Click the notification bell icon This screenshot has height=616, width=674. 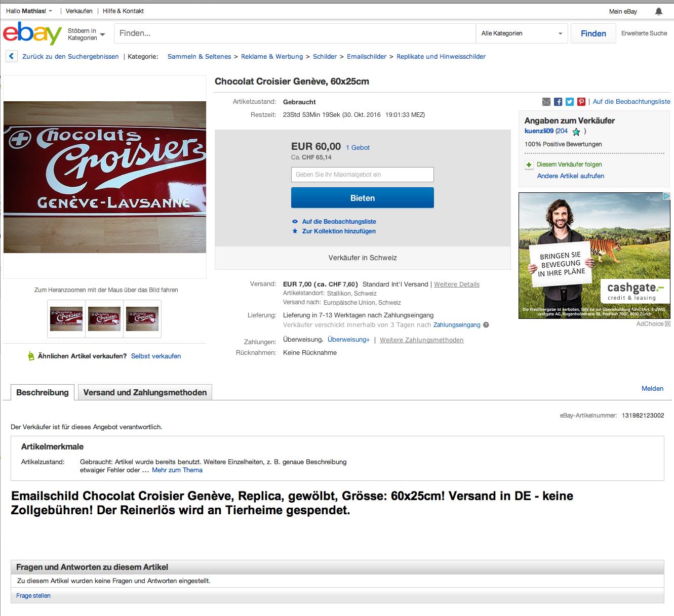click(658, 11)
